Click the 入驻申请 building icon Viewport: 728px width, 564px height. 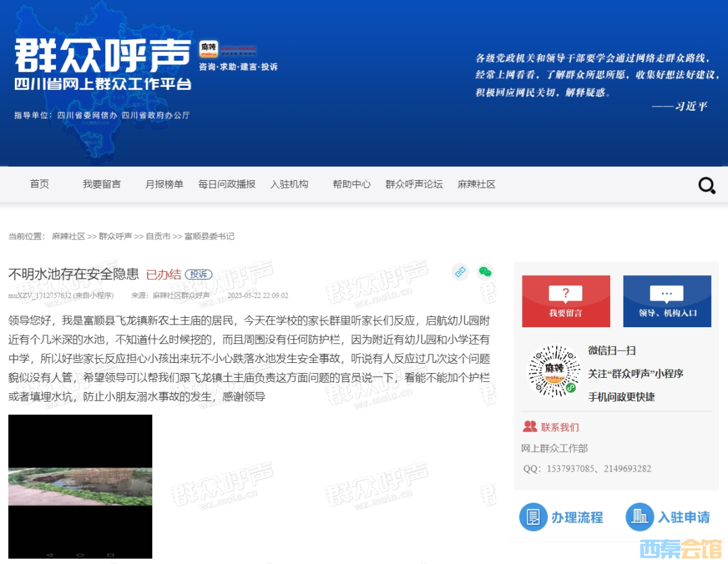(639, 517)
